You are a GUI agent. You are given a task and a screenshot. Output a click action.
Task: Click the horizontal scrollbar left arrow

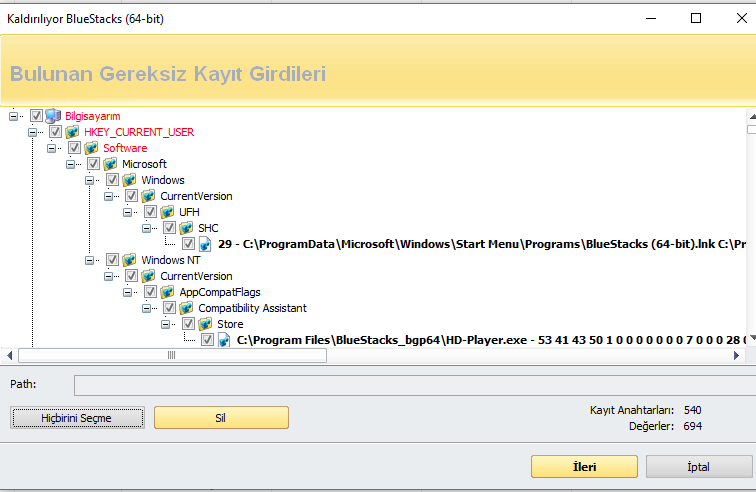pyautogui.click(x=10, y=355)
